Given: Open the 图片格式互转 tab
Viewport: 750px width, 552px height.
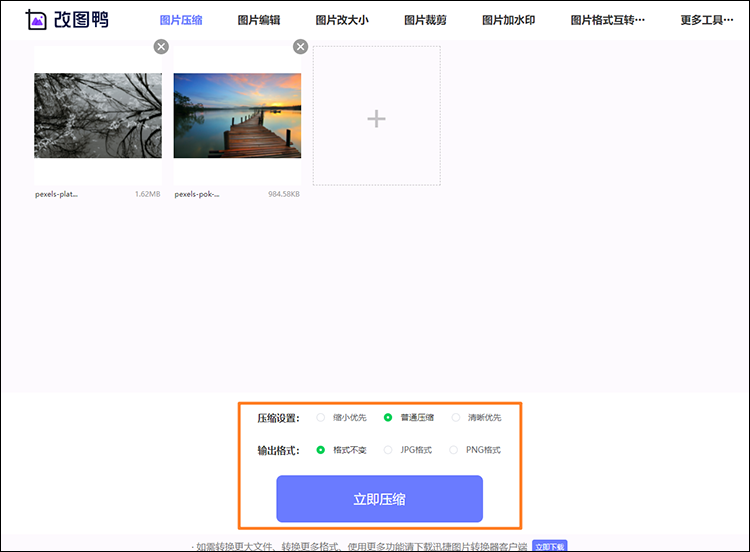Looking at the screenshot, I should (x=607, y=20).
